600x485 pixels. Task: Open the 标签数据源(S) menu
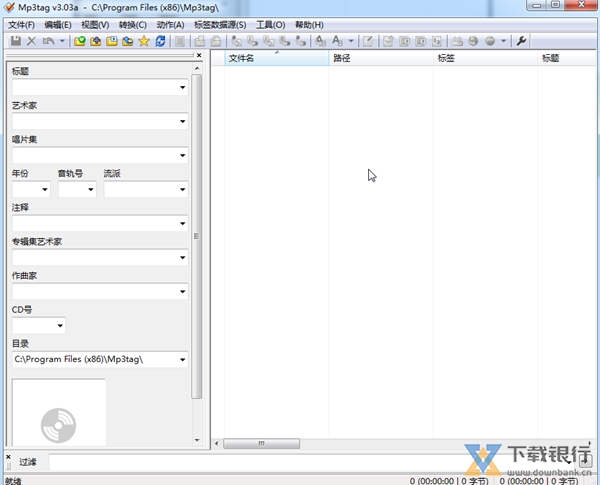point(220,25)
